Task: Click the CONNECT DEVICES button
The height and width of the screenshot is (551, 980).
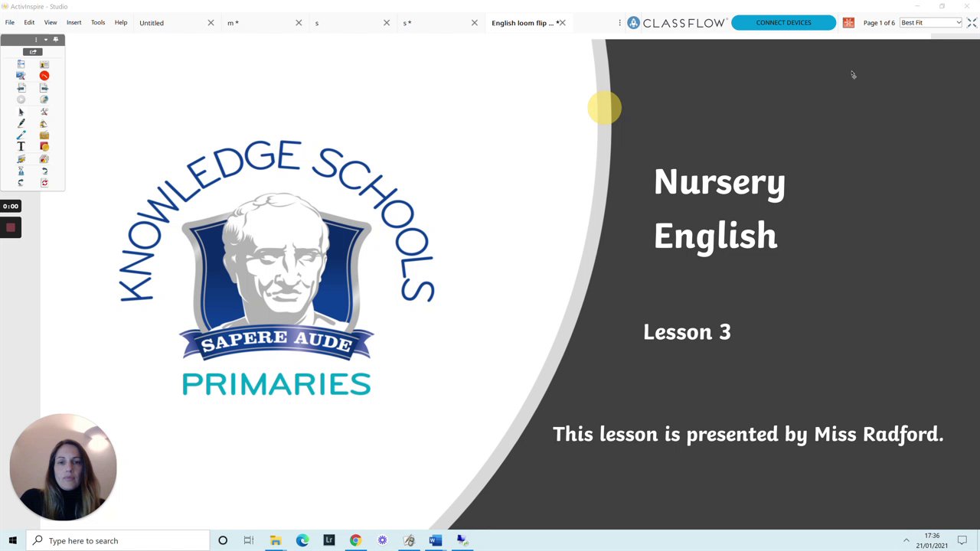Action: tap(783, 23)
